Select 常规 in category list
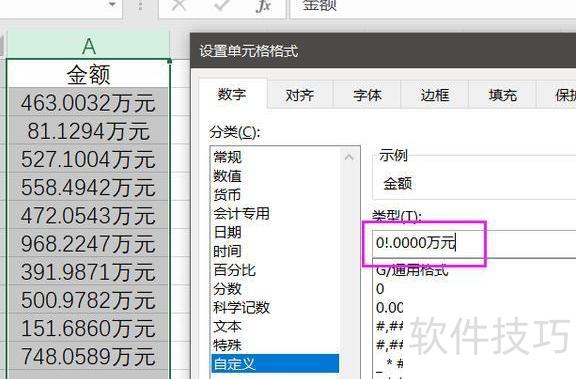The width and height of the screenshot is (576, 379). [275, 157]
